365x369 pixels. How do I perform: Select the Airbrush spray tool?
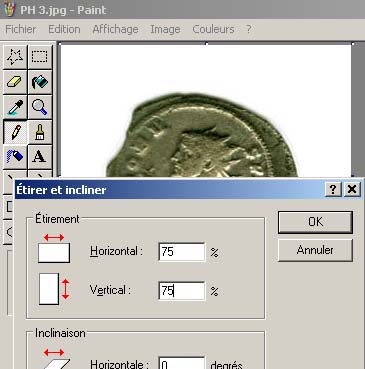[15, 157]
